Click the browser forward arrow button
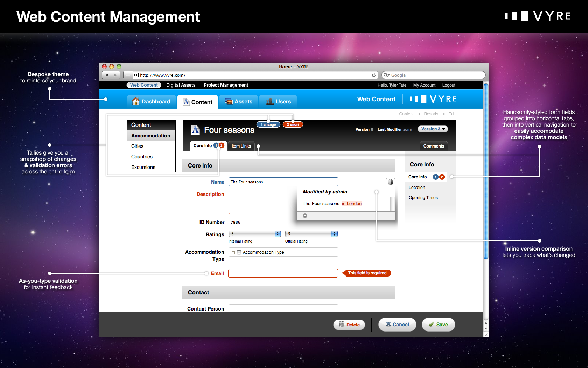Image resolution: width=588 pixels, height=368 pixels. pyautogui.click(x=115, y=75)
